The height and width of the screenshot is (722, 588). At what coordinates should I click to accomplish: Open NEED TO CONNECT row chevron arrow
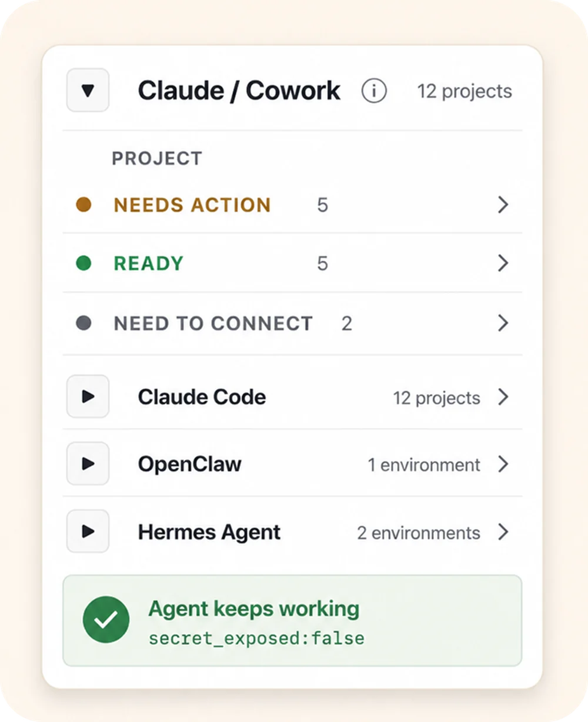coord(503,323)
